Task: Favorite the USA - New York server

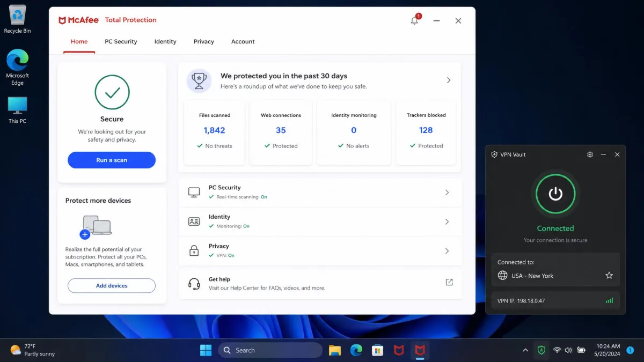Action: tap(609, 276)
